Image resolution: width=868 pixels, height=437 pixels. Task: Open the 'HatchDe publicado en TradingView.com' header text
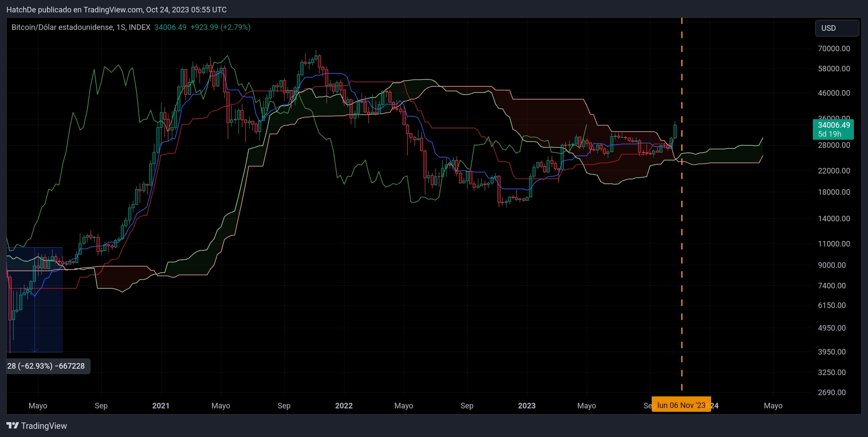pos(116,9)
